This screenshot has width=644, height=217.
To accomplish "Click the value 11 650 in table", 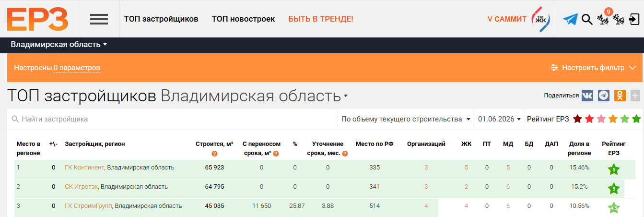I will click(262, 206).
